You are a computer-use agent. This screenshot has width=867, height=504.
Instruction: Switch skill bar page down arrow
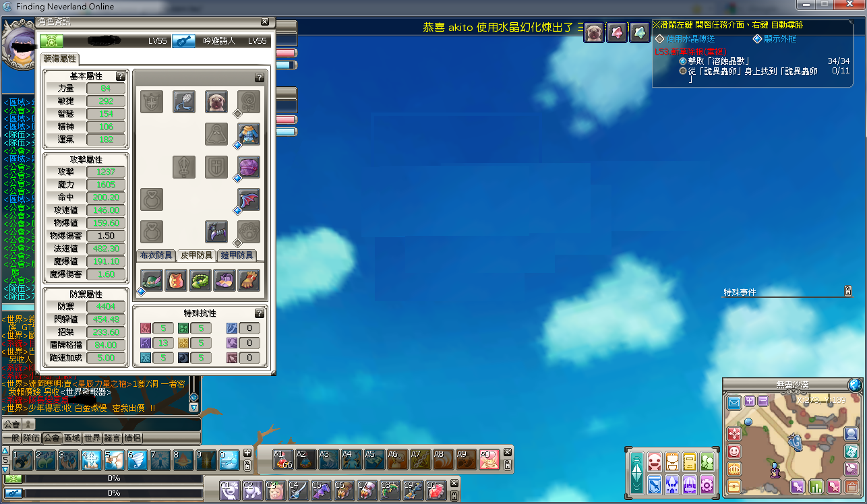(5, 470)
